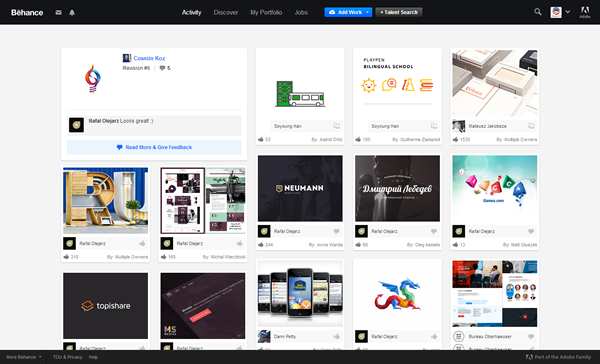Open the Jobs tab
The image size is (600, 364).
coord(301,13)
